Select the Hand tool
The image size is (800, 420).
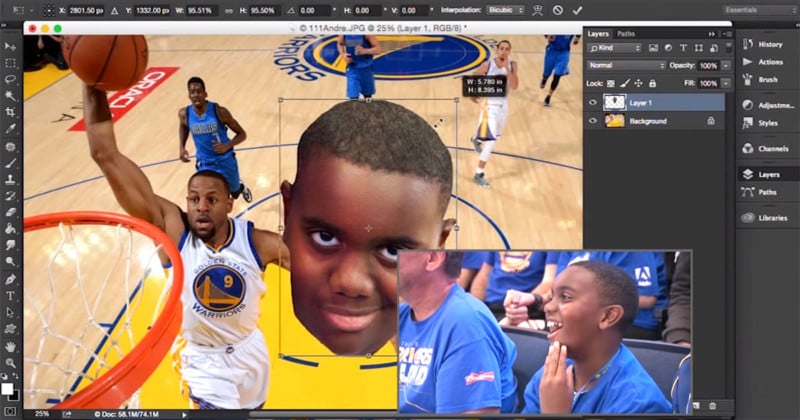(10, 347)
